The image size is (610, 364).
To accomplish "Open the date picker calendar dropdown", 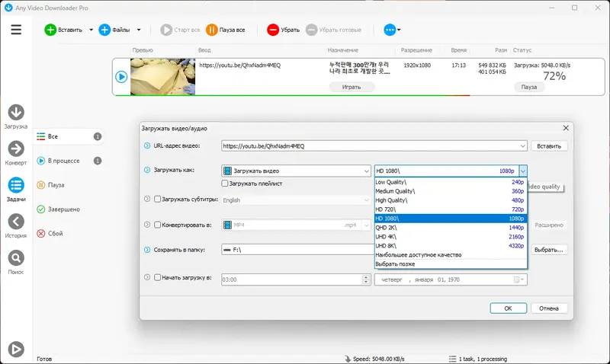I will coord(519,279).
